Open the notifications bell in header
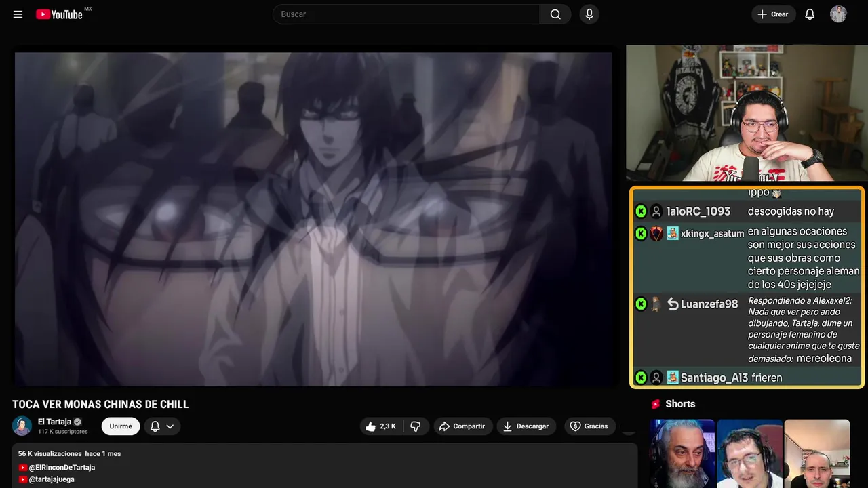868x488 pixels. [x=810, y=14]
